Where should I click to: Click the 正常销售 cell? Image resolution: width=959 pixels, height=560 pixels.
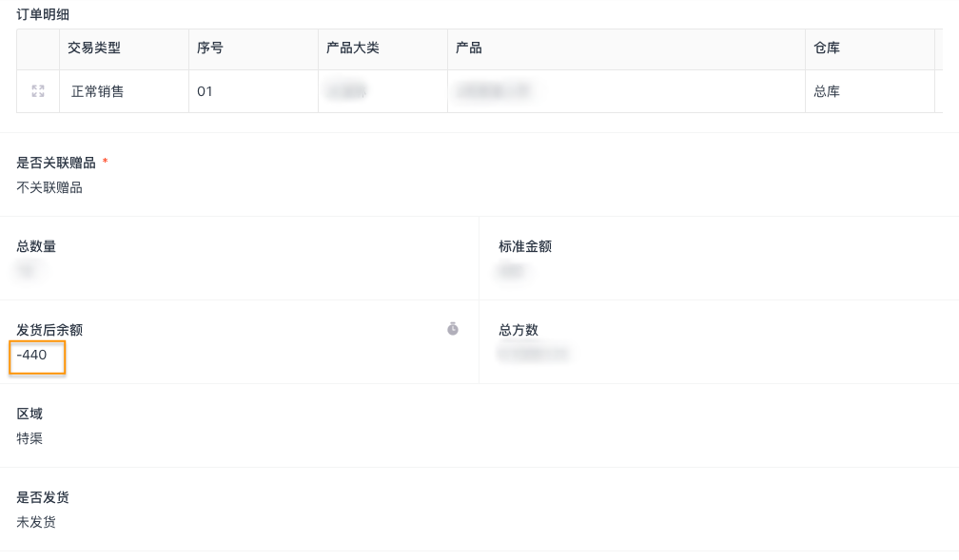[x=97, y=91]
